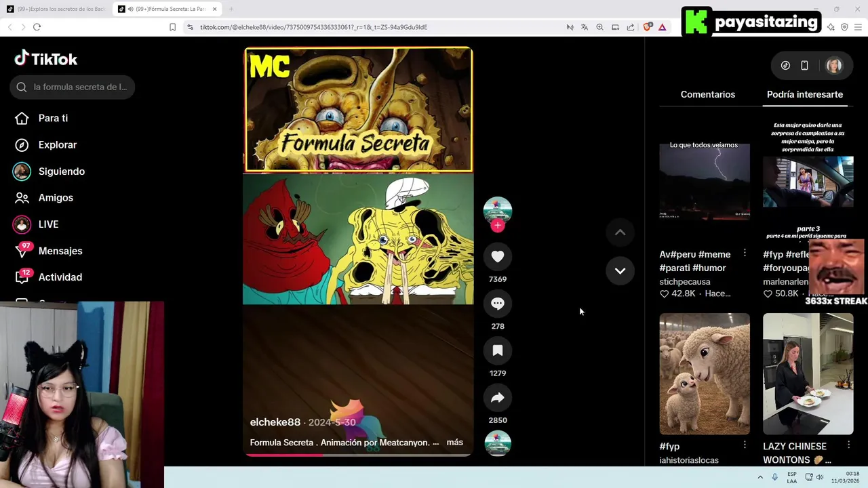Screen dimensions: 868x488
Task: Click the microphone tray icon
Action: pyautogui.click(x=775, y=477)
